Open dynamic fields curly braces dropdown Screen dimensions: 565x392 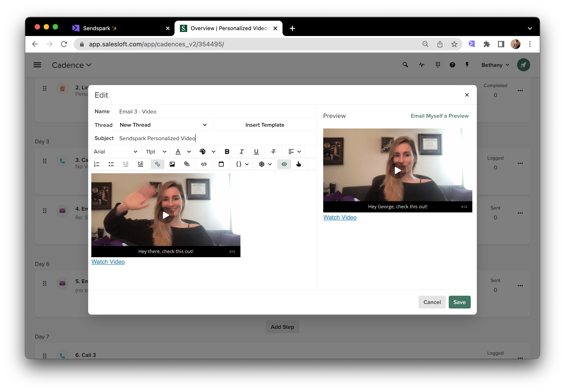242,164
